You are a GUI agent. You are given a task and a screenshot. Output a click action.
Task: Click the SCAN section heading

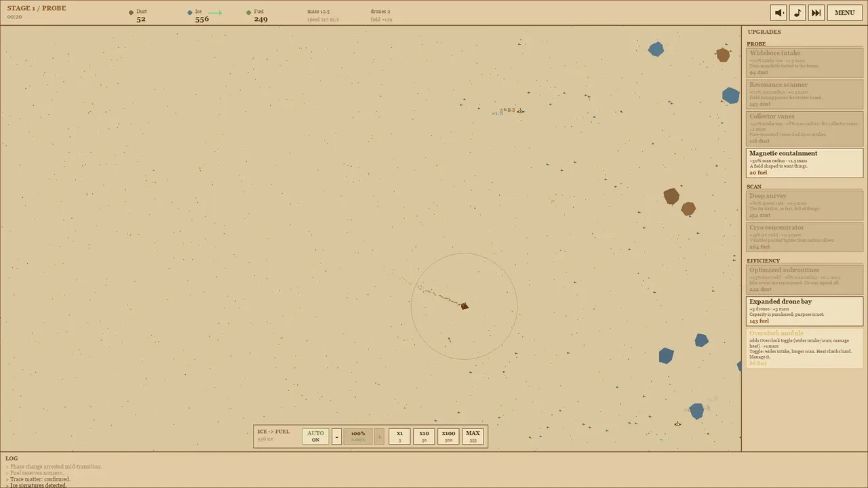pos(754,186)
